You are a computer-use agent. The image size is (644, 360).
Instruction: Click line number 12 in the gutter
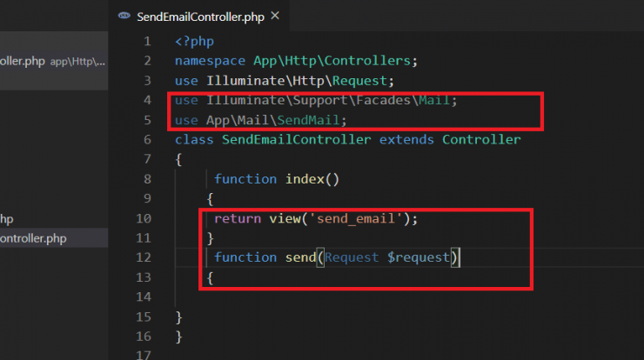pyautogui.click(x=144, y=257)
